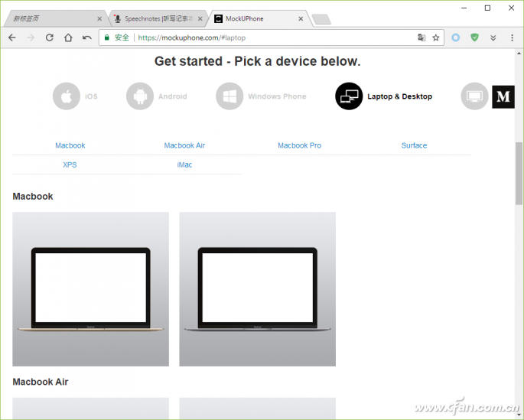Viewport: 524px width, 420px height.
Task: Click the MockUPhone tab favicon
Action: pyautogui.click(x=218, y=18)
